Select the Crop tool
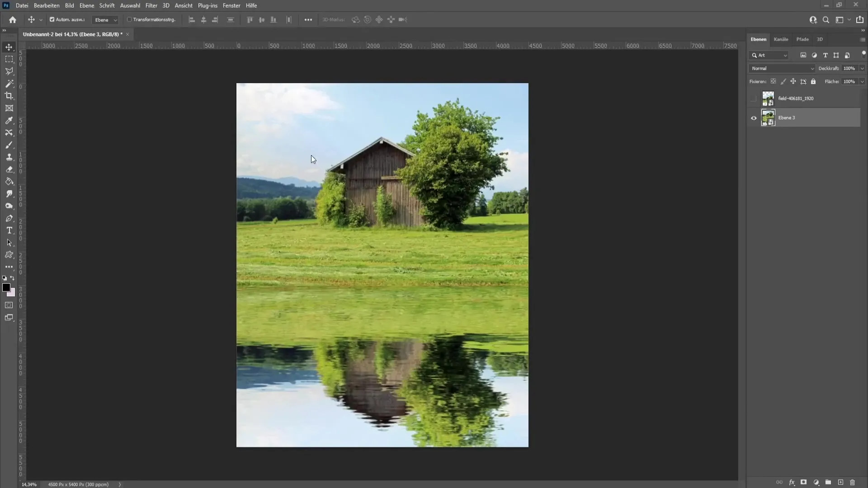 pyautogui.click(x=9, y=95)
